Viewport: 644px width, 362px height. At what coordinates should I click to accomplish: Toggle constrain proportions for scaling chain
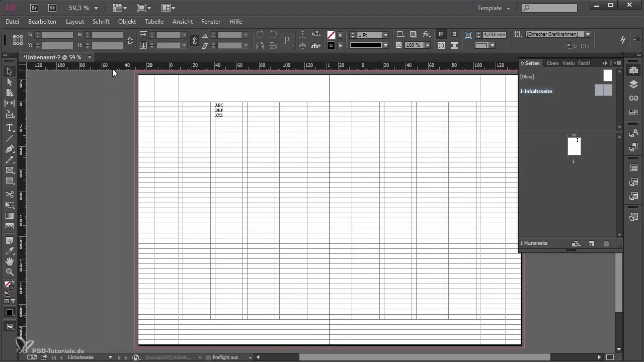pyautogui.click(x=195, y=40)
